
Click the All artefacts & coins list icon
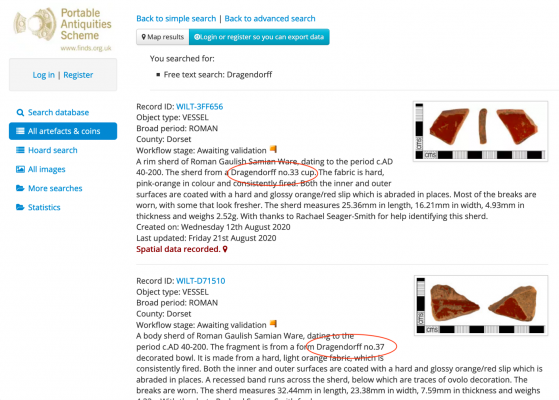(x=20, y=131)
